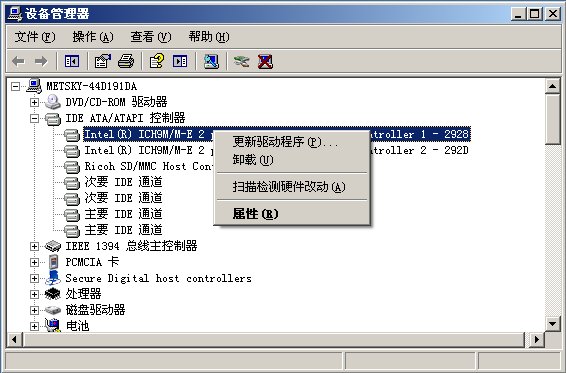The image size is (566, 373).
Task: Expand the IEEE 1394 总线主控制器 node
Action: click(34, 246)
